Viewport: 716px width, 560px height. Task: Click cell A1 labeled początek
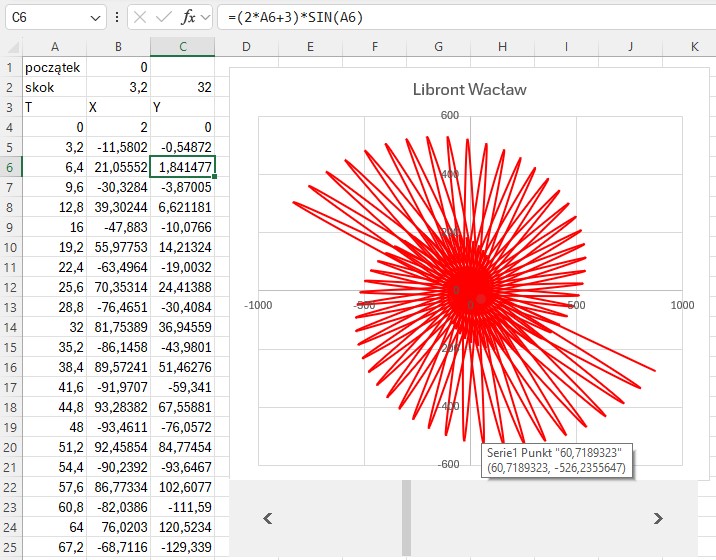tap(54, 67)
